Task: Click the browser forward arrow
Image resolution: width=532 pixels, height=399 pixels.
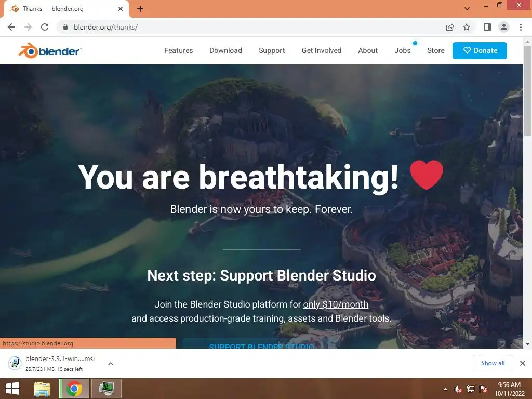Action: [x=28, y=27]
